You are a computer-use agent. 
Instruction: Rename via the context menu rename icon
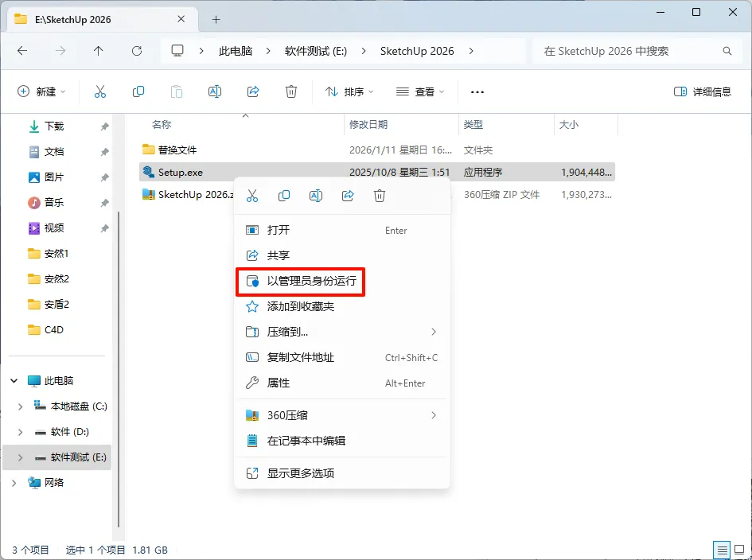point(316,196)
